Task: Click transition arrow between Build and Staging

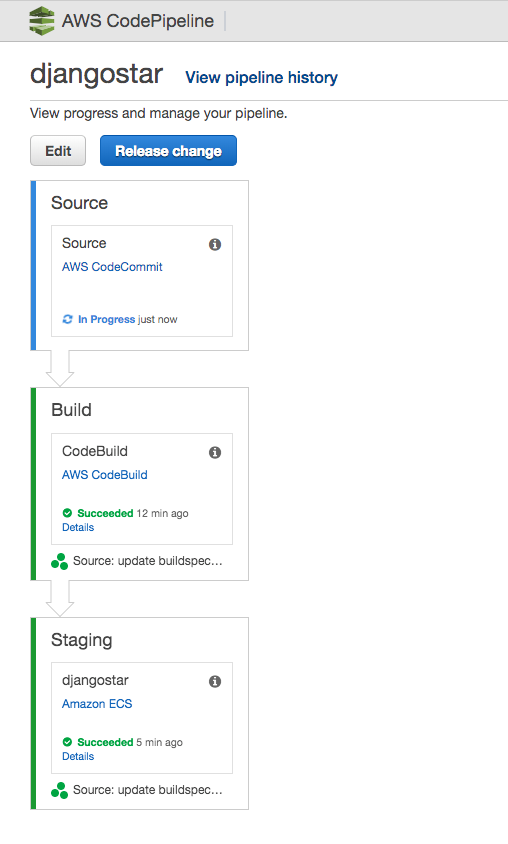Action: [x=60, y=599]
